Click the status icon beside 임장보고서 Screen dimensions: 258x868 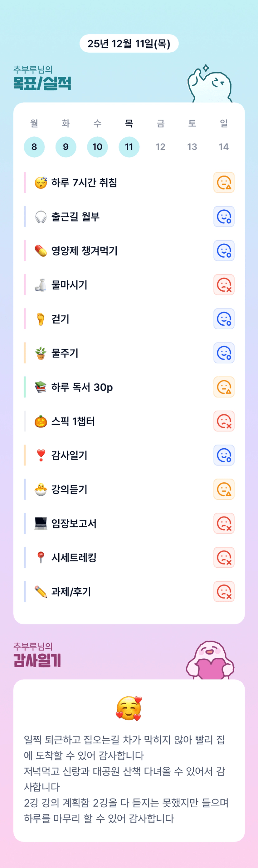(224, 523)
